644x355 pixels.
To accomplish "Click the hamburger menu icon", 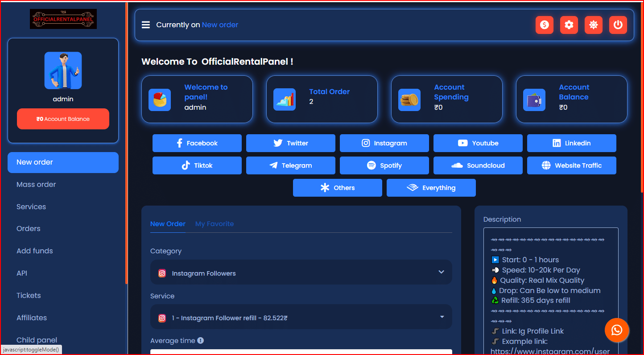I will pos(146,25).
